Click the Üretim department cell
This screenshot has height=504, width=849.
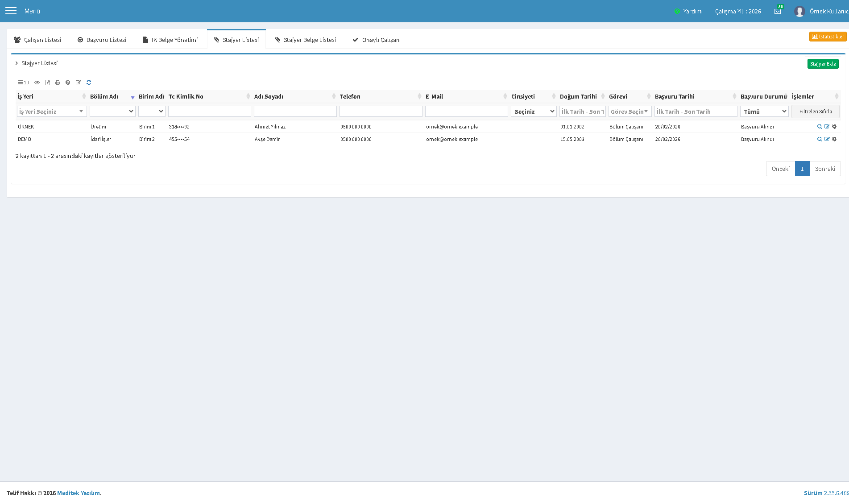[x=98, y=127]
